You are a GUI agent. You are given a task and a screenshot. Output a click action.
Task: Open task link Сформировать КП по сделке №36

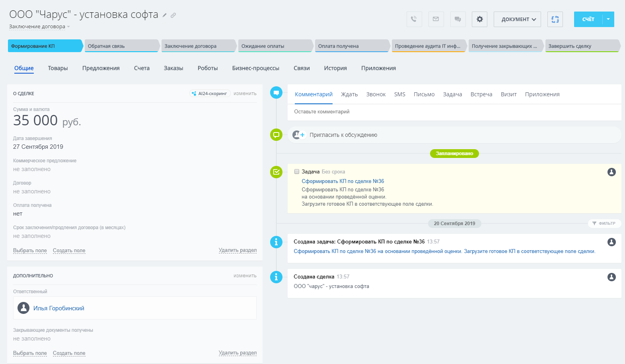click(x=343, y=181)
